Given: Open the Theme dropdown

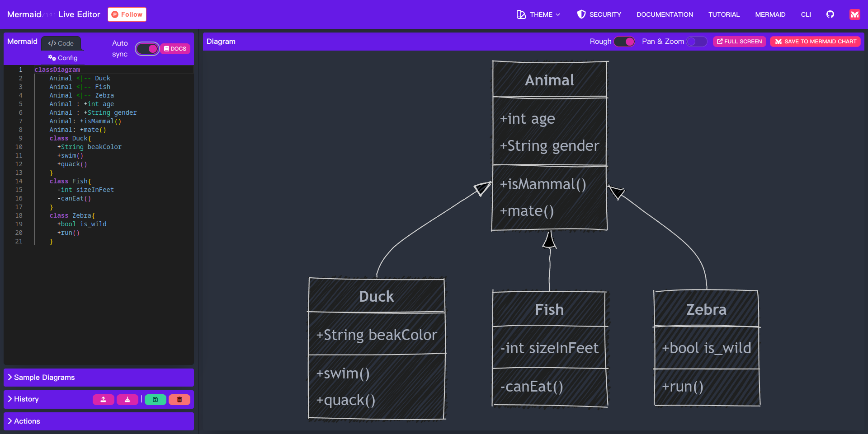Looking at the screenshot, I should click(538, 14).
